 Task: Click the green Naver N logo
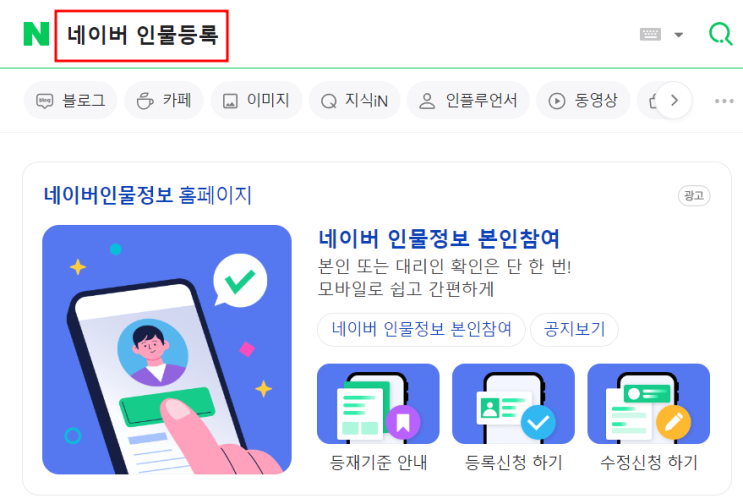(x=36, y=34)
